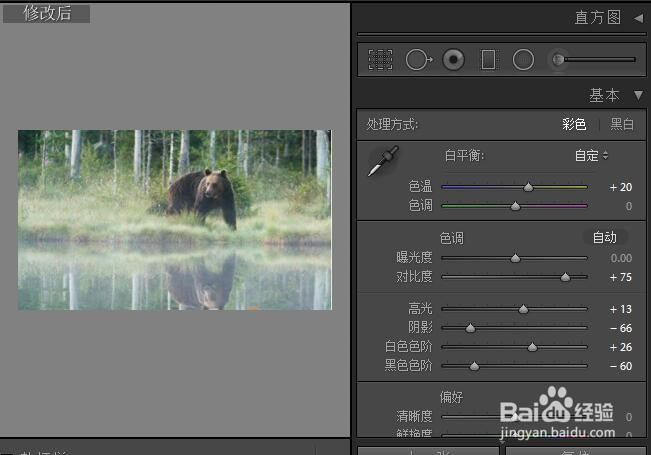Pick the white balance eyedropper
This screenshot has height=455, width=651.
383,161
